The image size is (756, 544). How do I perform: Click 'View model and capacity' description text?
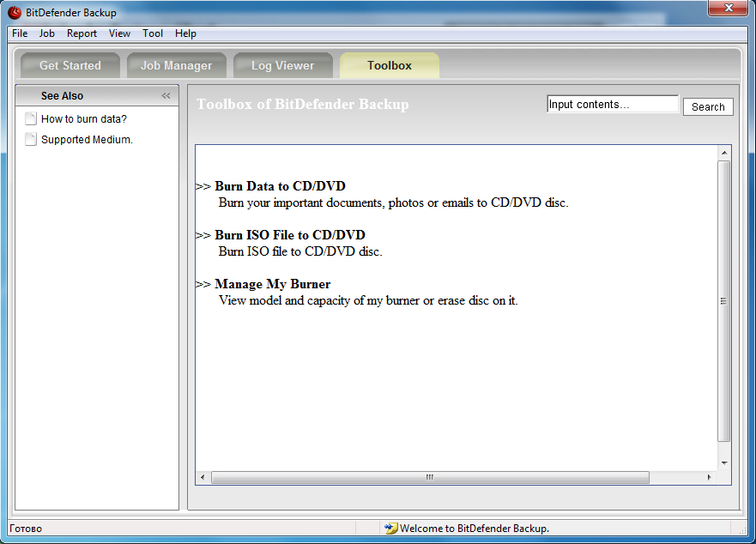coord(368,300)
